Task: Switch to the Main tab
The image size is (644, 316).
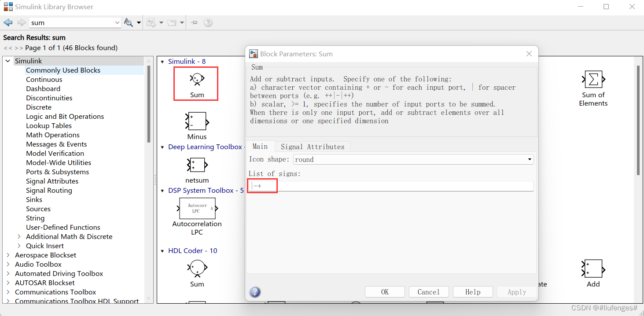Action: [260, 147]
